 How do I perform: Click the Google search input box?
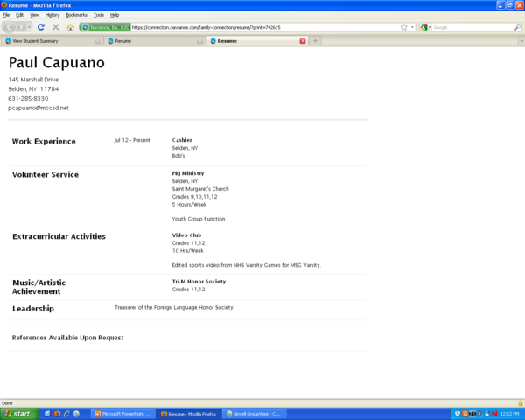(472, 27)
